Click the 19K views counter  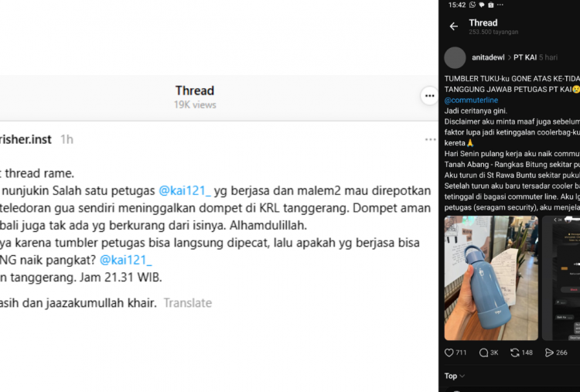coord(195,105)
